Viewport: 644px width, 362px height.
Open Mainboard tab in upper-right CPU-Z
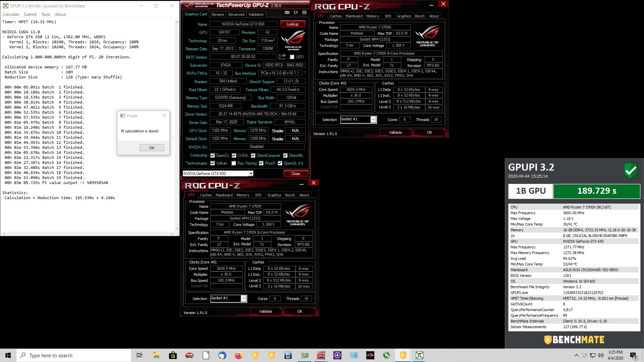click(354, 16)
